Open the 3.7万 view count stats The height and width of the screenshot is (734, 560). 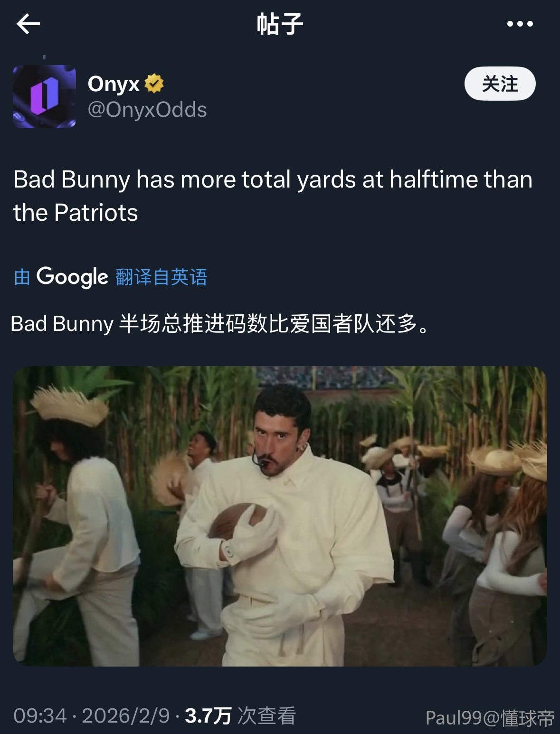(208, 715)
